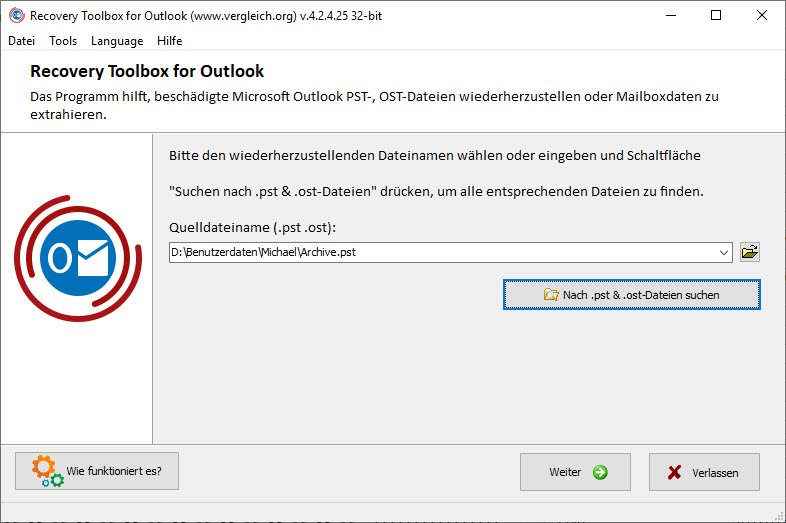Click the app icon in title bar
Image resolution: width=786 pixels, height=523 pixels.
pyautogui.click(x=17, y=16)
